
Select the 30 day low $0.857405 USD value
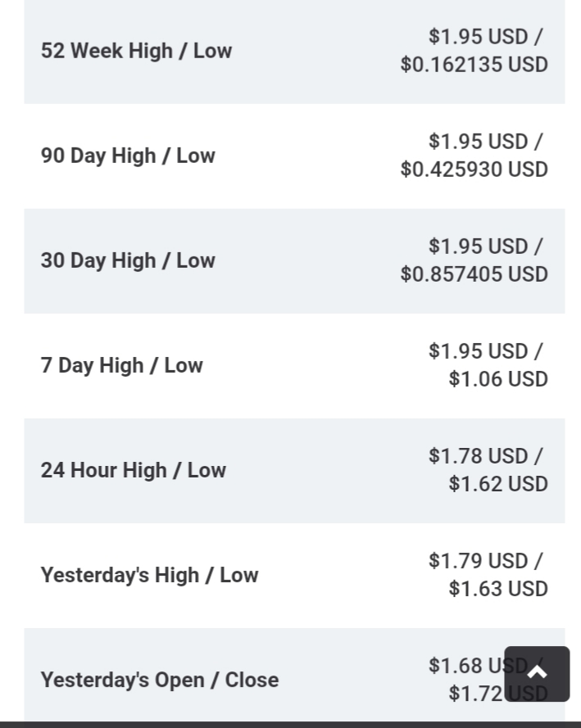point(474,274)
